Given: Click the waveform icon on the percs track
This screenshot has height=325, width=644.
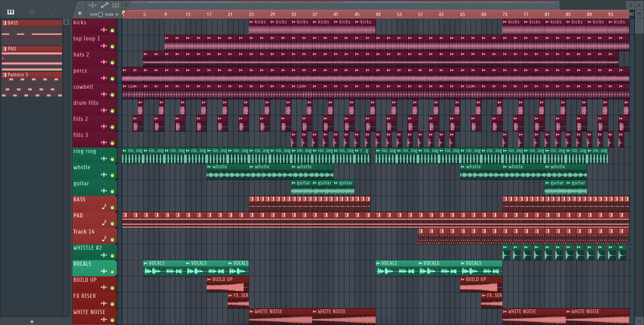Looking at the screenshot, I should (x=104, y=78).
